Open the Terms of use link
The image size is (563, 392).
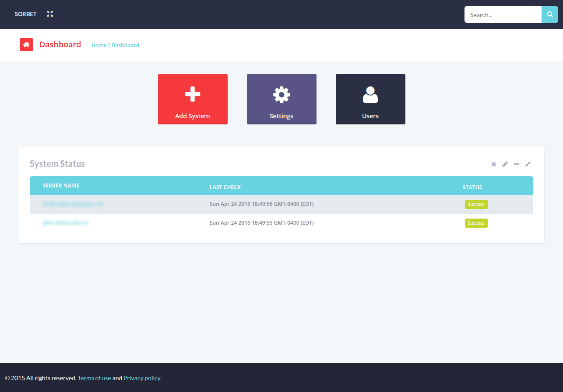point(94,378)
